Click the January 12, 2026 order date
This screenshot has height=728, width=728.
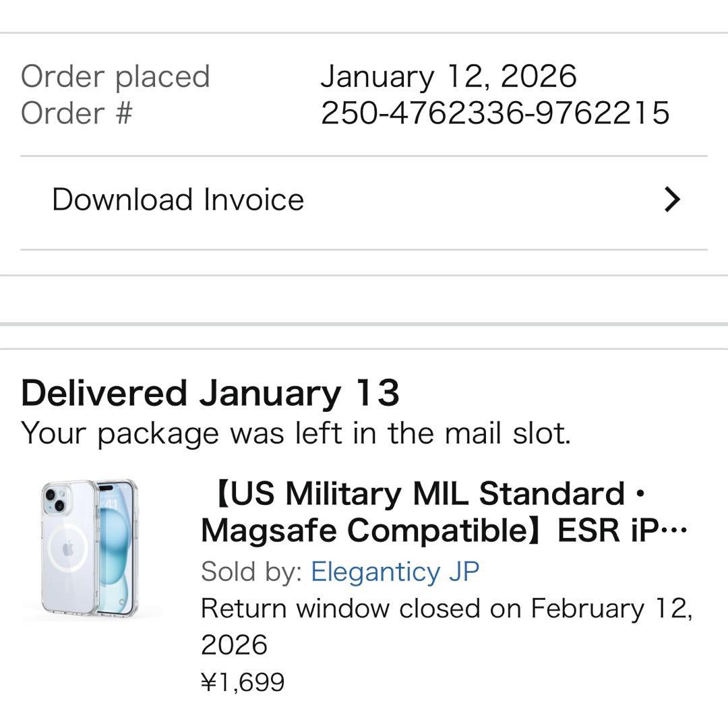pos(448,76)
